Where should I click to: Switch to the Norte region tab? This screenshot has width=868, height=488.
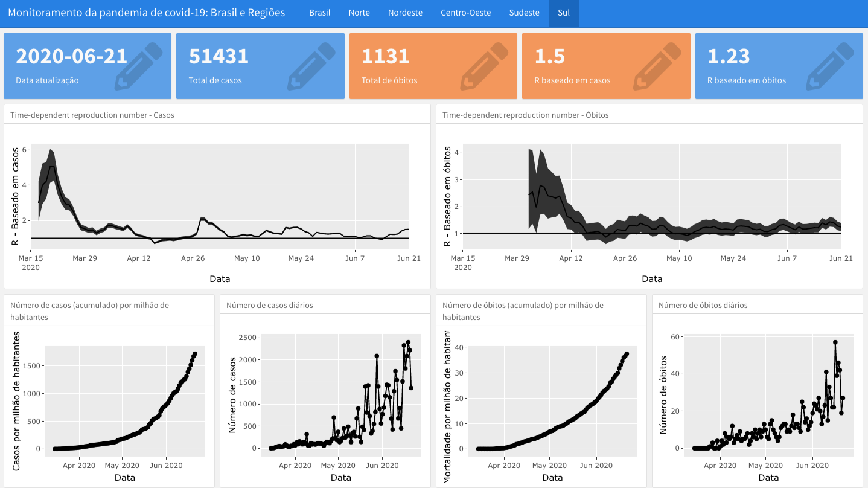tap(359, 13)
